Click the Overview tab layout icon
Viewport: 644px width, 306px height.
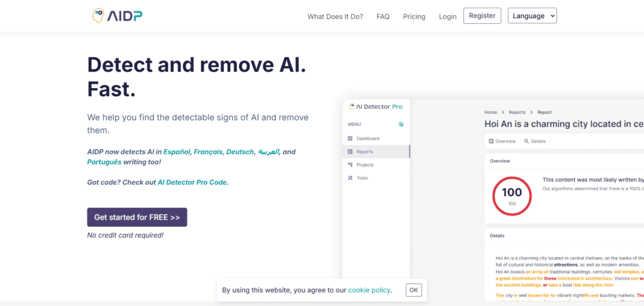point(491,141)
